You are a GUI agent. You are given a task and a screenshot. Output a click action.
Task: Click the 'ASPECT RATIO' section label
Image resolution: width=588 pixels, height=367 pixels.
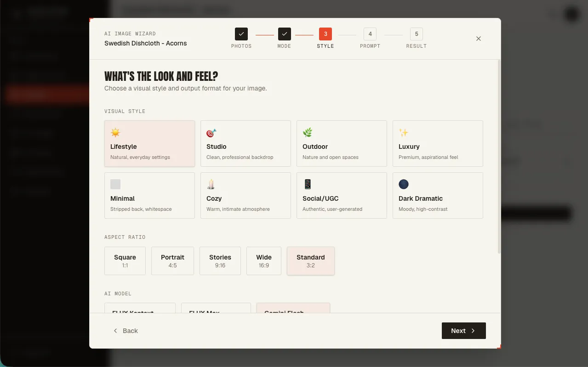[x=125, y=237]
